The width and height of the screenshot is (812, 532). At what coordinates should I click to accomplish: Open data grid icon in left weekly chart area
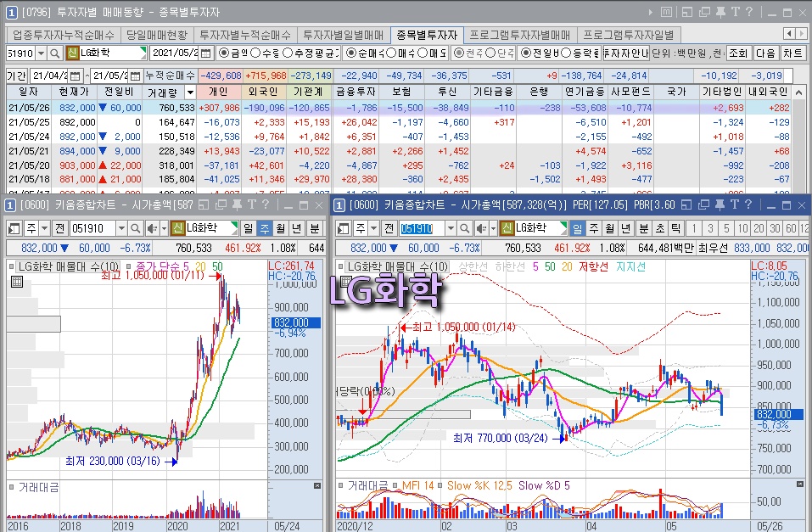click(x=17, y=282)
